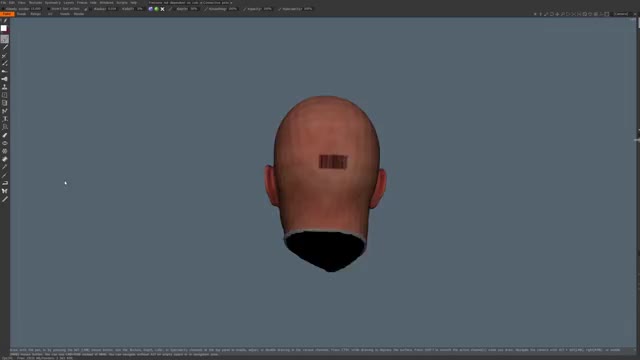Select the stamp tool icon
Viewport: 640px width, 360px height.
point(4,87)
